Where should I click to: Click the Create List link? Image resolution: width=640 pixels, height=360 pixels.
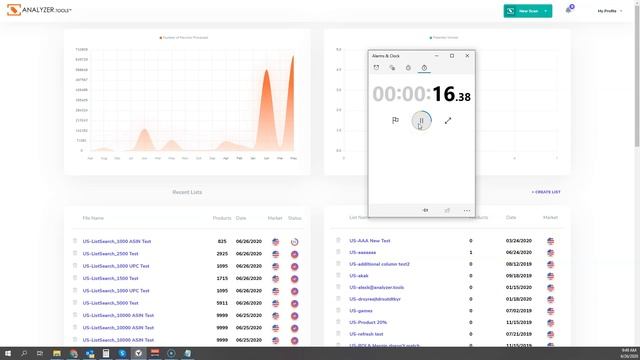[x=546, y=192]
